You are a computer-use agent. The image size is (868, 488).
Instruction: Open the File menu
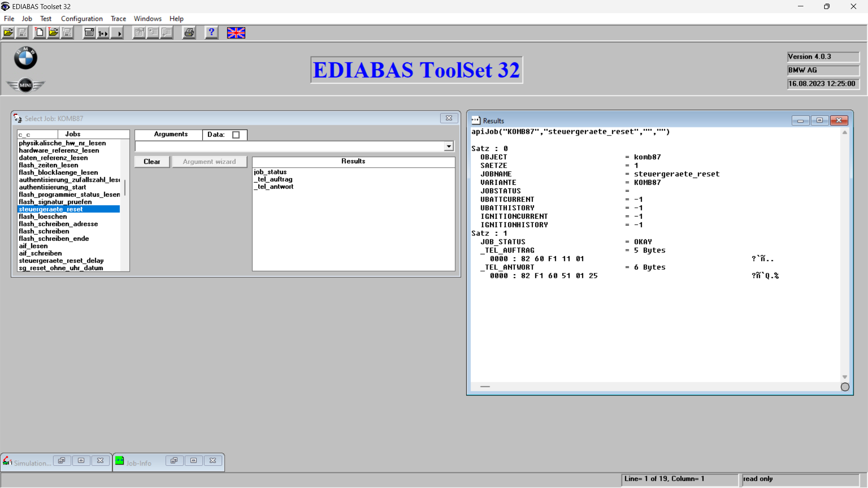(9, 19)
